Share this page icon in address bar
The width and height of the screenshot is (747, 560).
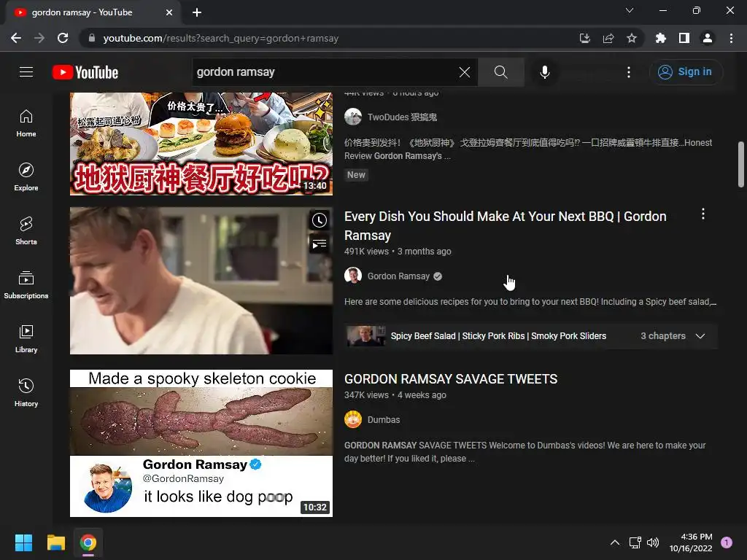[608, 38]
